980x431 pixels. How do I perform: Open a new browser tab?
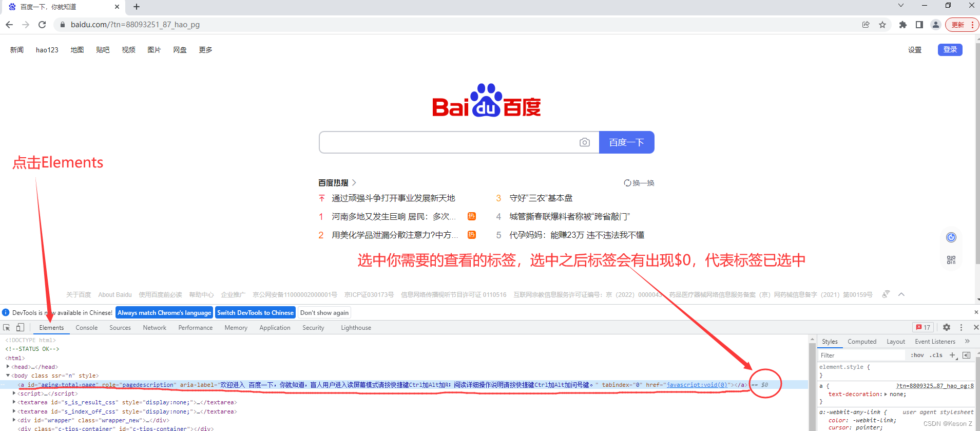point(137,7)
